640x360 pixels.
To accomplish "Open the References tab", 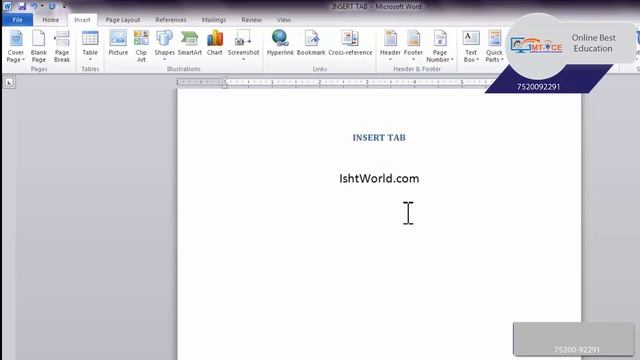I will tap(171, 20).
